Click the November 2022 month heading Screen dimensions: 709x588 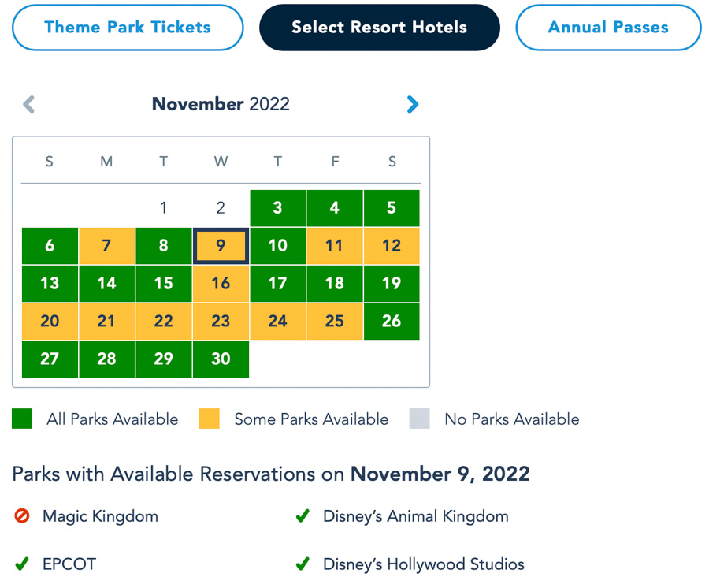point(221,104)
